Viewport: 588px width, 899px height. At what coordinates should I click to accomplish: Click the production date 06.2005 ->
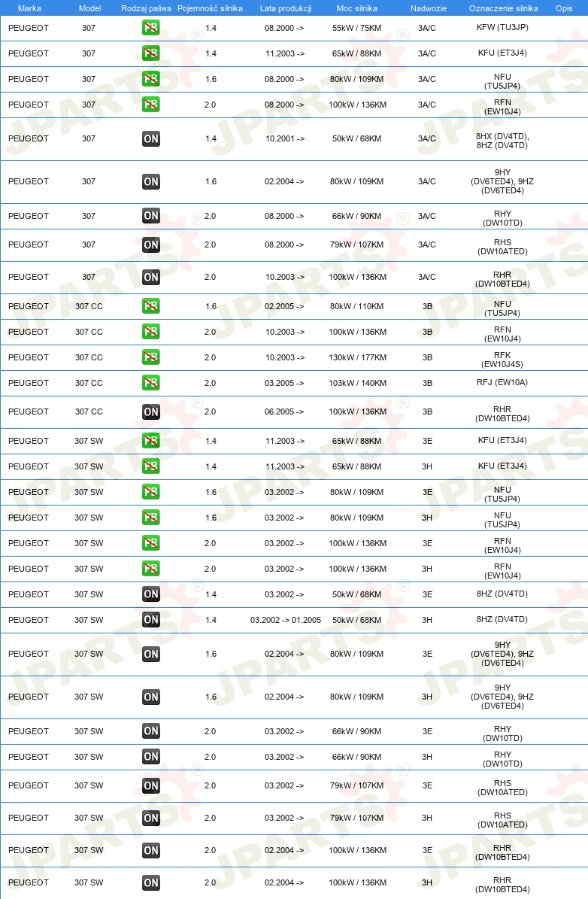coord(284,412)
